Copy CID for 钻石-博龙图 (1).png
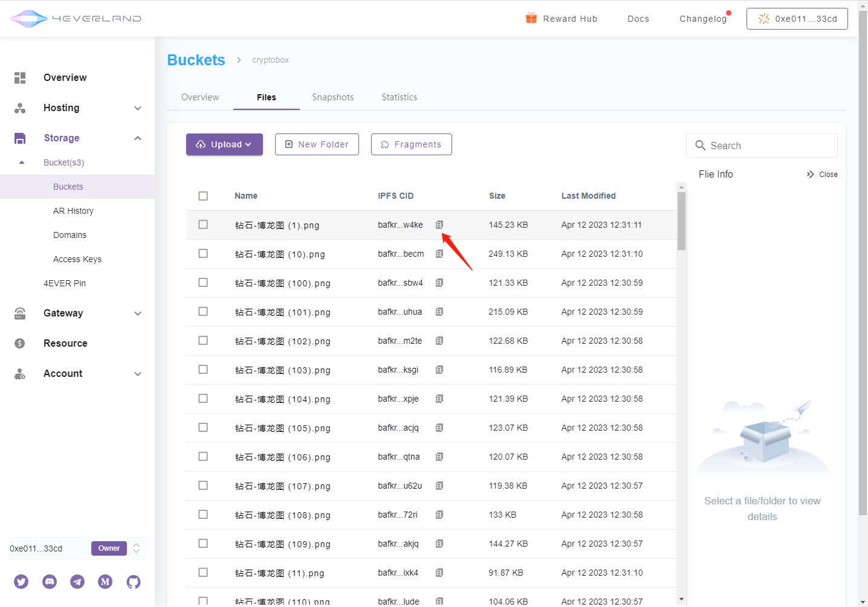868x607 pixels. pos(439,225)
